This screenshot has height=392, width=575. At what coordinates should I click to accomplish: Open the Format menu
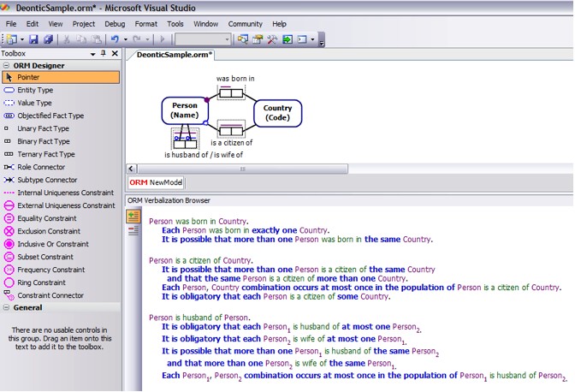coord(146,24)
